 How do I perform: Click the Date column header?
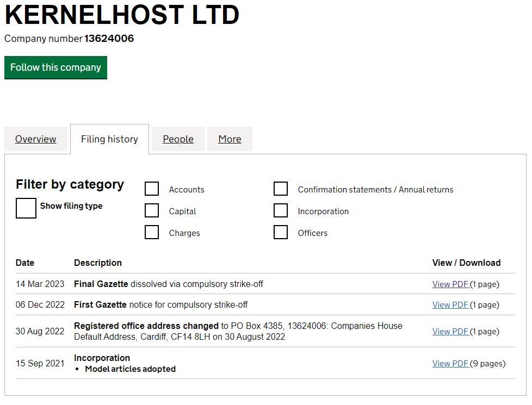pyautogui.click(x=25, y=263)
